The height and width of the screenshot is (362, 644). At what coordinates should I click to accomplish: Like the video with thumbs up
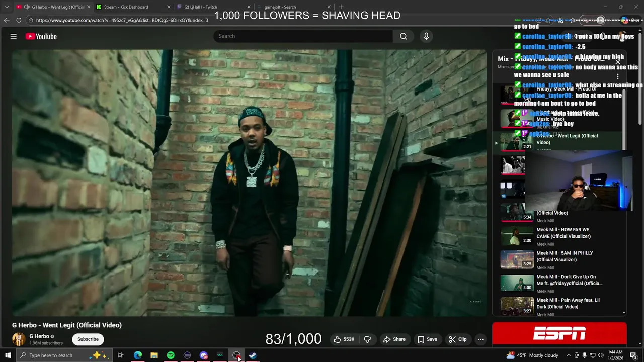344,339
